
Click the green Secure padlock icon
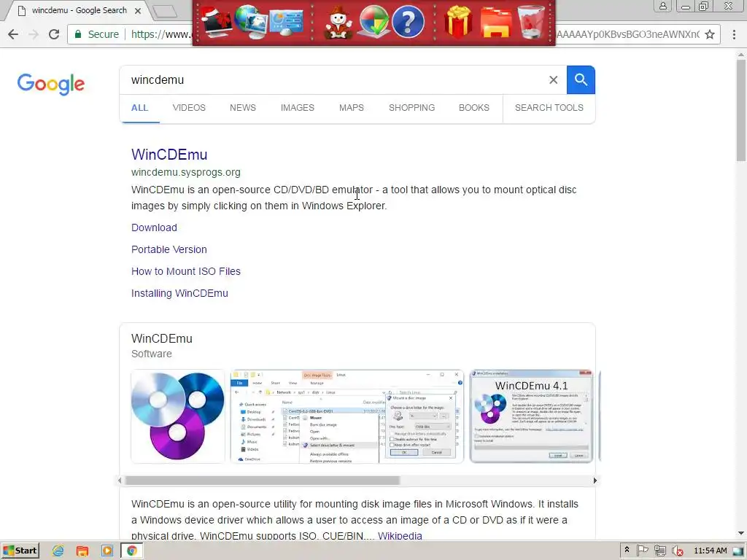point(78,34)
